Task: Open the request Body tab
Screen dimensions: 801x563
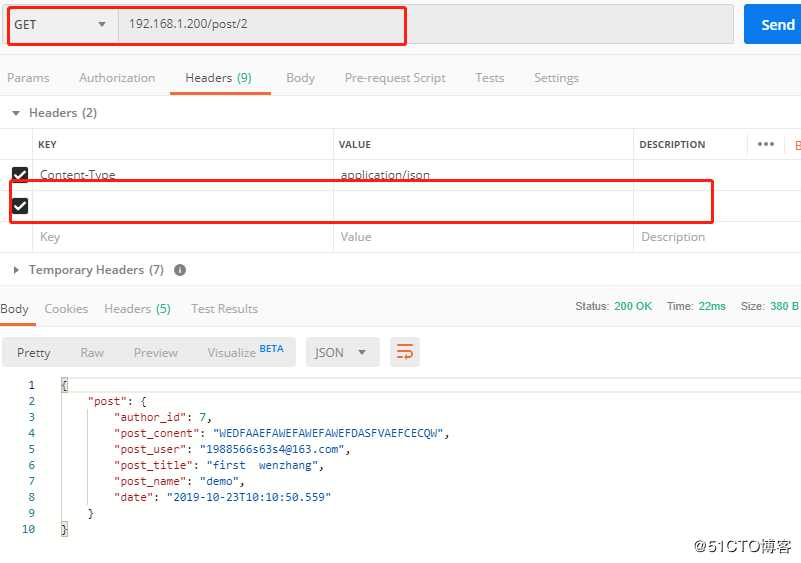Action: (x=300, y=78)
